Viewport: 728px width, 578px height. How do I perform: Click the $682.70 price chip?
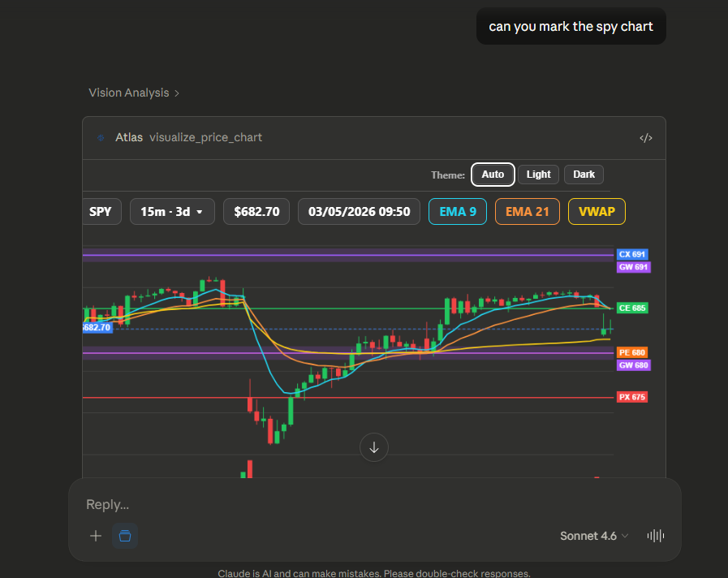(256, 212)
